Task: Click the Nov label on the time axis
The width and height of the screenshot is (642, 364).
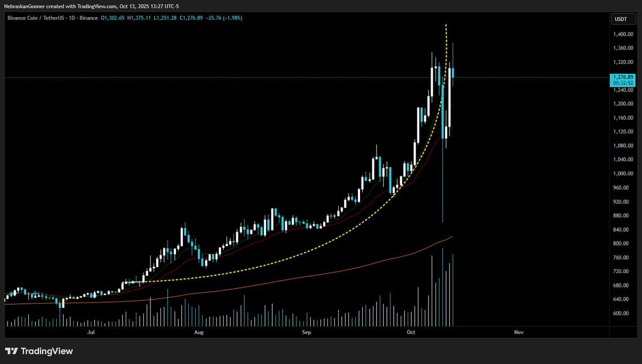Action: click(518, 332)
